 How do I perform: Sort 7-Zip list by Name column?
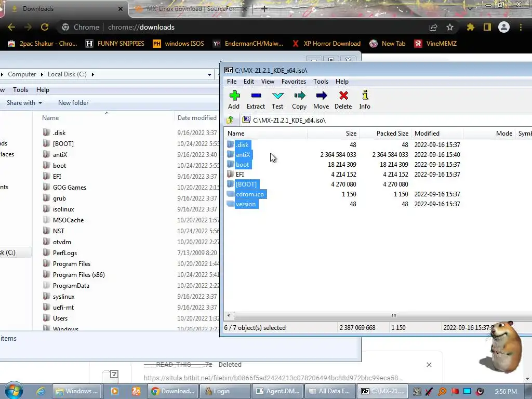(265, 134)
